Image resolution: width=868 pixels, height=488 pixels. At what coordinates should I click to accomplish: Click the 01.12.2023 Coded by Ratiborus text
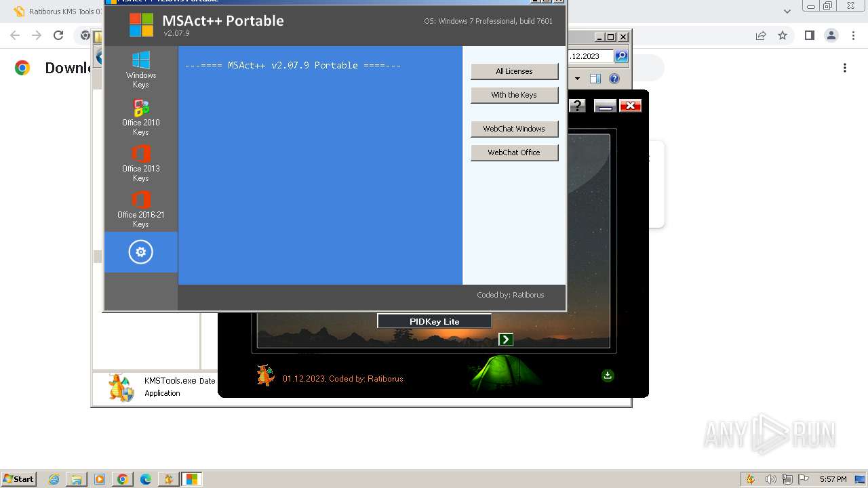pyautogui.click(x=343, y=379)
